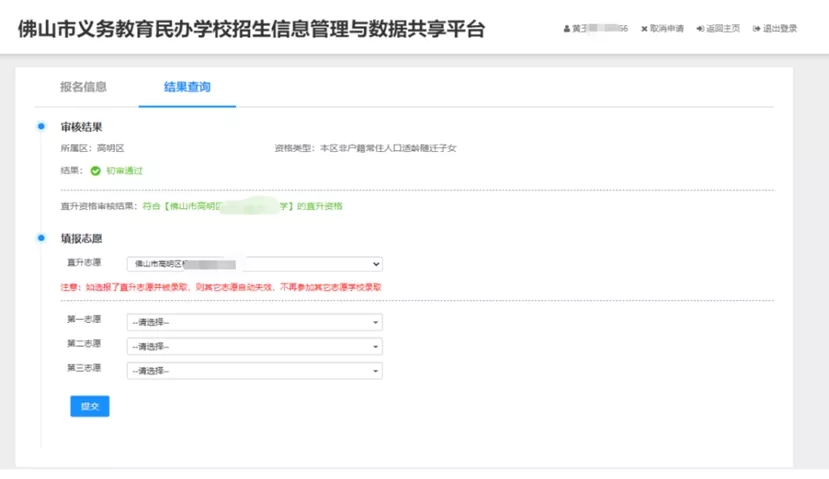Viewport: 829px width, 479px height.
Task: Expand the 第一志愿 dropdown
Action: [x=254, y=322]
